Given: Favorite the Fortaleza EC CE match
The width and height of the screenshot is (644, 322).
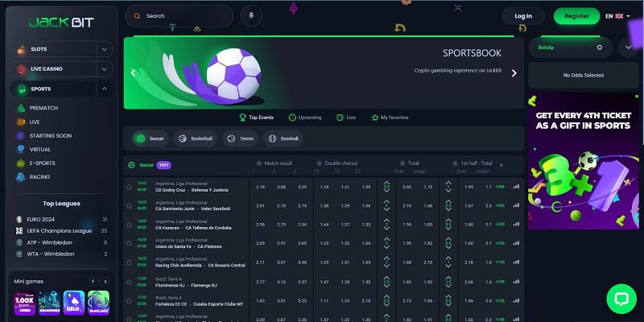Looking at the screenshot, I should (x=129, y=300).
